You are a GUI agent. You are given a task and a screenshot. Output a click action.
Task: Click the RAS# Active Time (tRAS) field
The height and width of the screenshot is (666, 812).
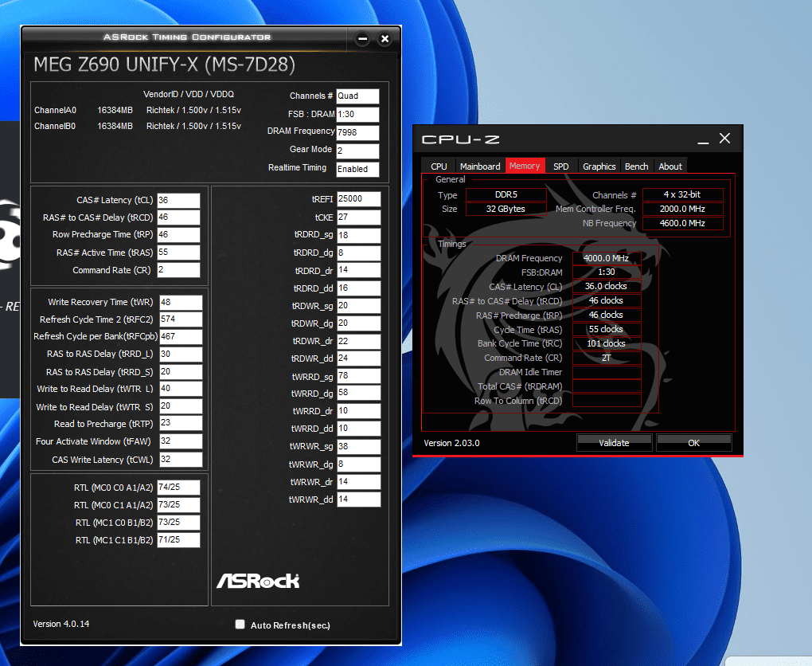coord(178,252)
